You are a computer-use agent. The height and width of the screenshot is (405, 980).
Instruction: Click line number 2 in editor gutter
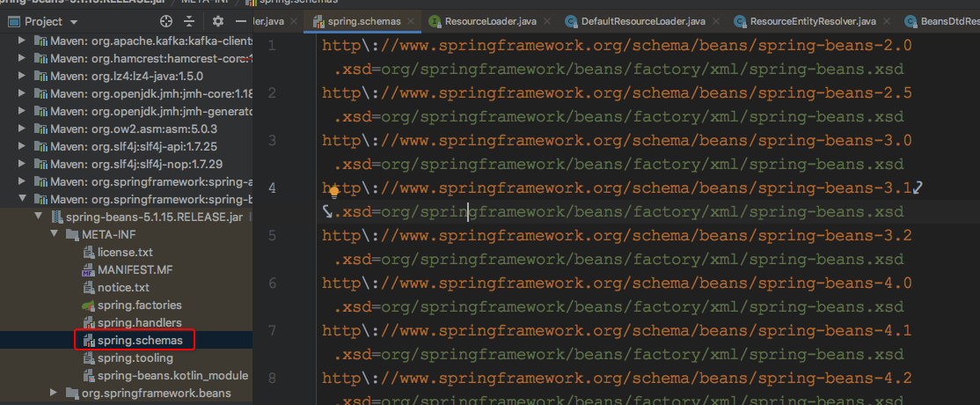tap(271, 93)
